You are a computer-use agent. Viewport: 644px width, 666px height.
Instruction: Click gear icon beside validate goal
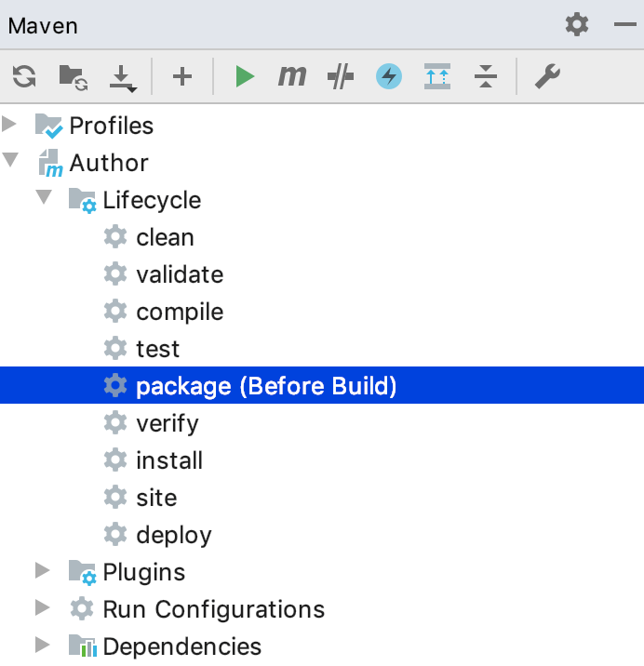(x=115, y=274)
